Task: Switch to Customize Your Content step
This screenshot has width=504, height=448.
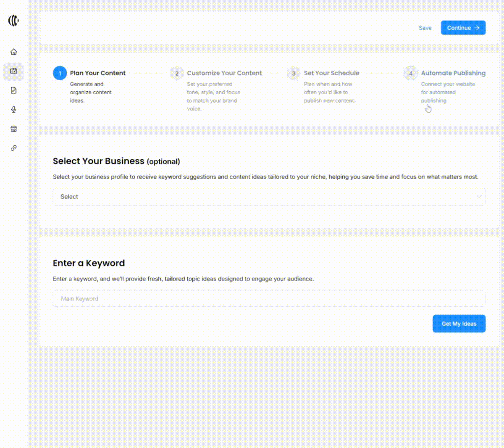Action: coord(224,73)
